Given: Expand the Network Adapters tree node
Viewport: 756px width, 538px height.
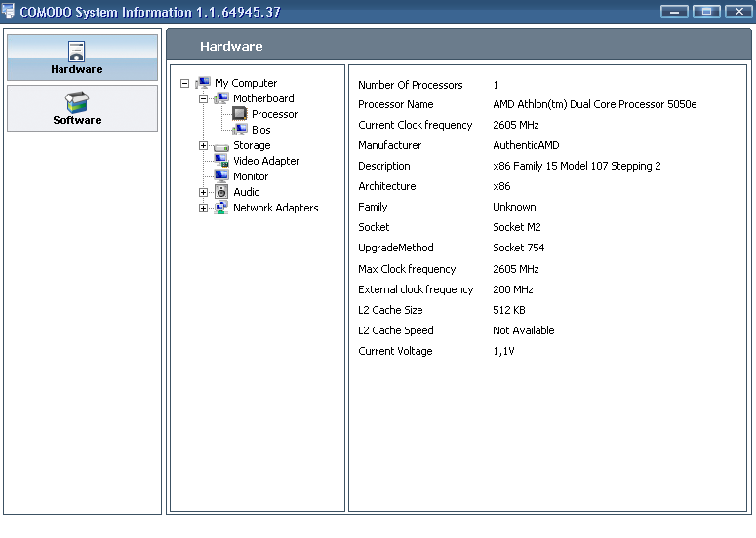Looking at the screenshot, I should click(204, 208).
